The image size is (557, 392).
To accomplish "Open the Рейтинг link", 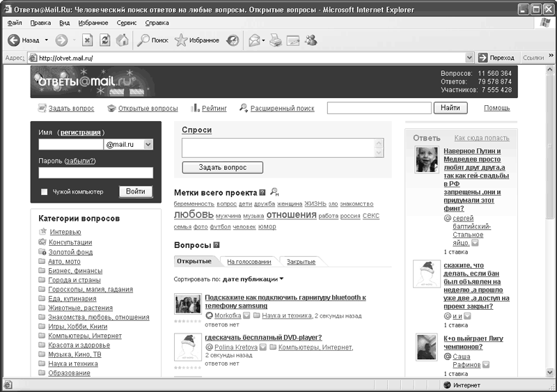I will (214, 109).
